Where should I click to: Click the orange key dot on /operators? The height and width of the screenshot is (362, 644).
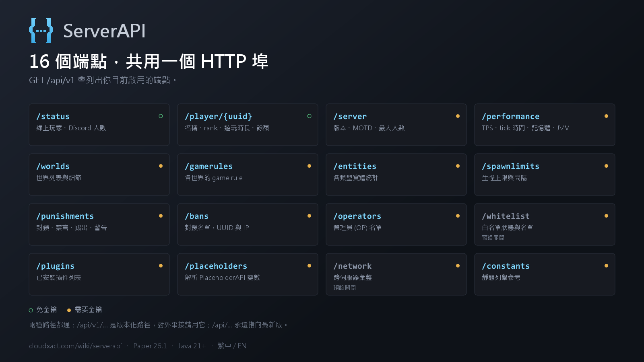pyautogui.click(x=458, y=216)
